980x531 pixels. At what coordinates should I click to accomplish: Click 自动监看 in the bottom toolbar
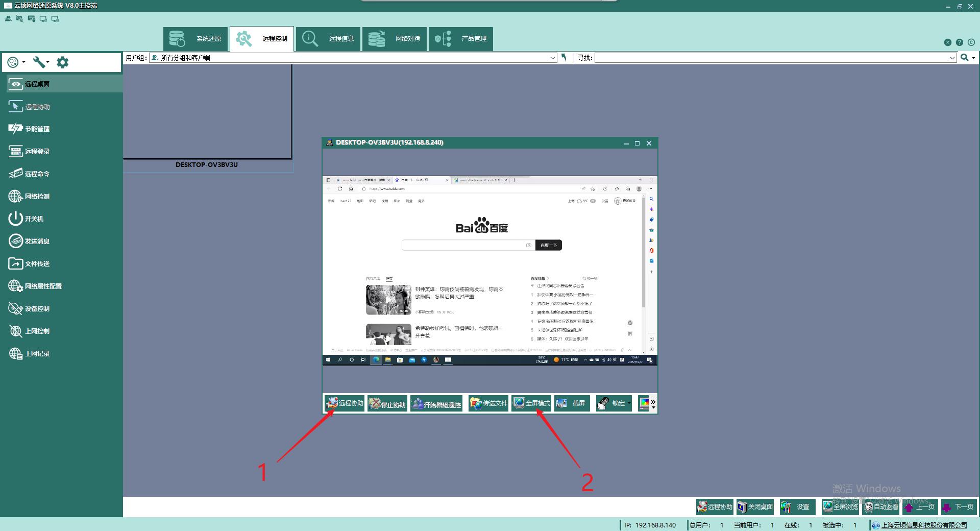click(880, 507)
